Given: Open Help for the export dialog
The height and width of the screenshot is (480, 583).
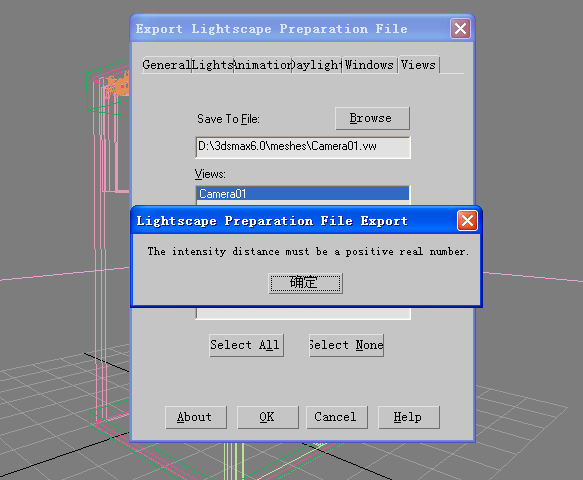Looking at the screenshot, I should [409, 417].
